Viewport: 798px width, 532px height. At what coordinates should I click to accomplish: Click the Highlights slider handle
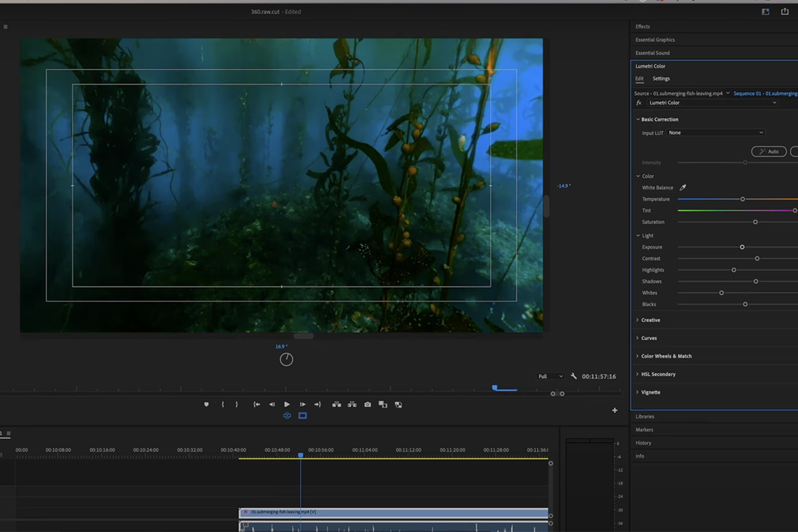(734, 270)
